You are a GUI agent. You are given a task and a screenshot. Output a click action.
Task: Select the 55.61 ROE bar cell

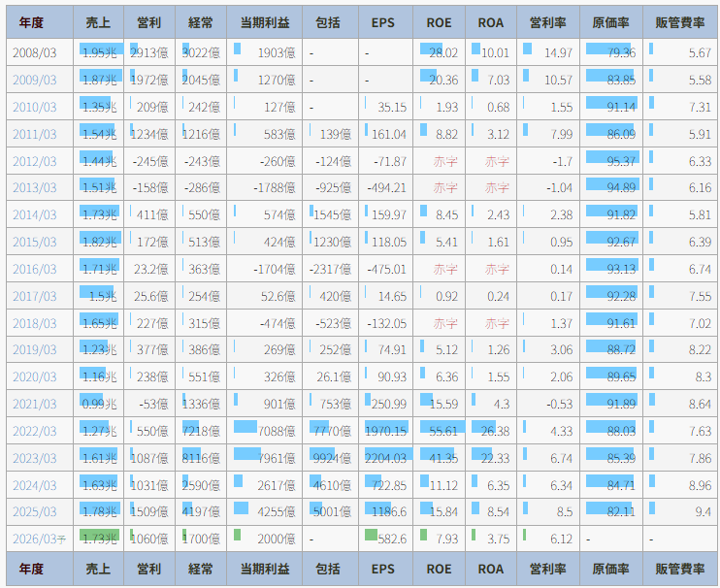tap(441, 431)
